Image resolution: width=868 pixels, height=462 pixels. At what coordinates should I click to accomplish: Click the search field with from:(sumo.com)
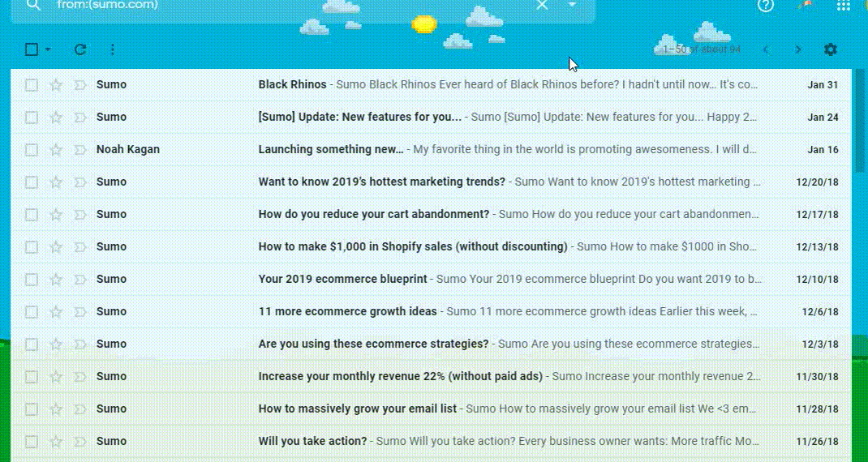[284, 5]
